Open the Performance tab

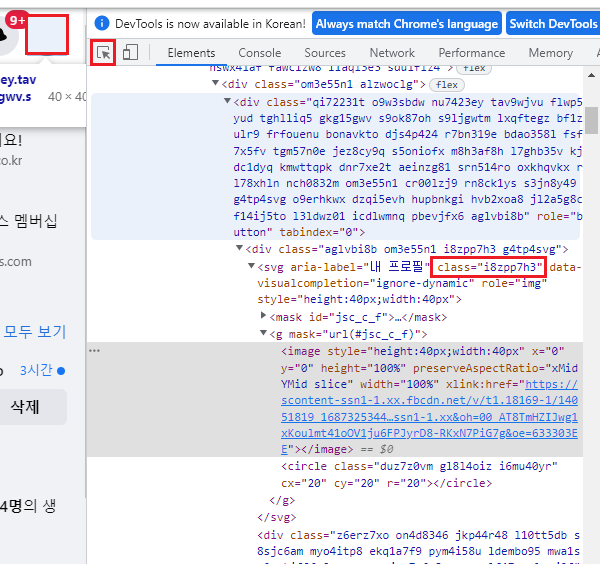click(x=472, y=53)
